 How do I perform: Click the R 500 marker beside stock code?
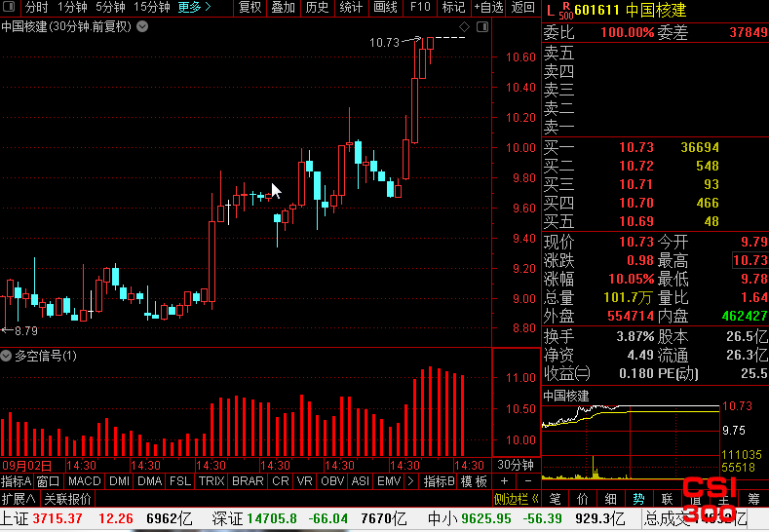pos(566,11)
